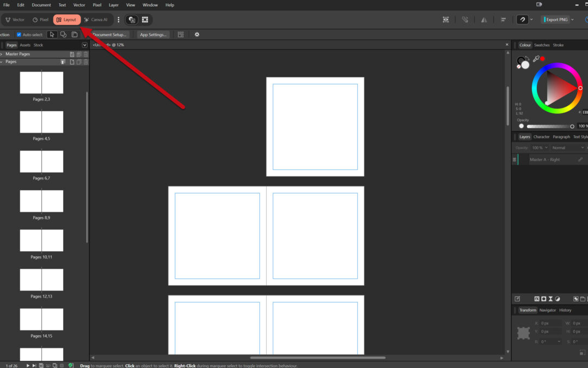Open the Window menu

pos(150,5)
